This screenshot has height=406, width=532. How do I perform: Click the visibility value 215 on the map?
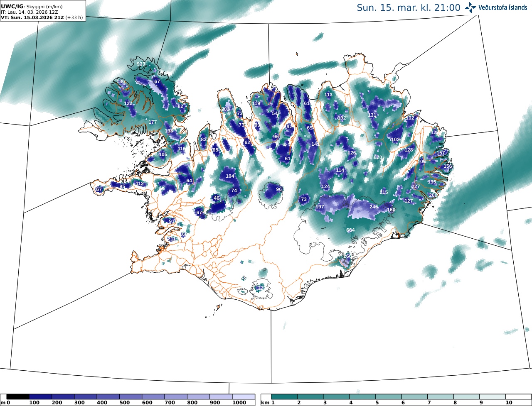coord(384,192)
